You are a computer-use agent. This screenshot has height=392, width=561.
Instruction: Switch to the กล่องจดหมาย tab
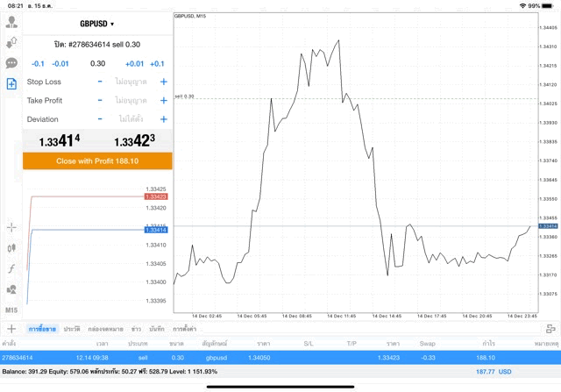tap(105, 329)
